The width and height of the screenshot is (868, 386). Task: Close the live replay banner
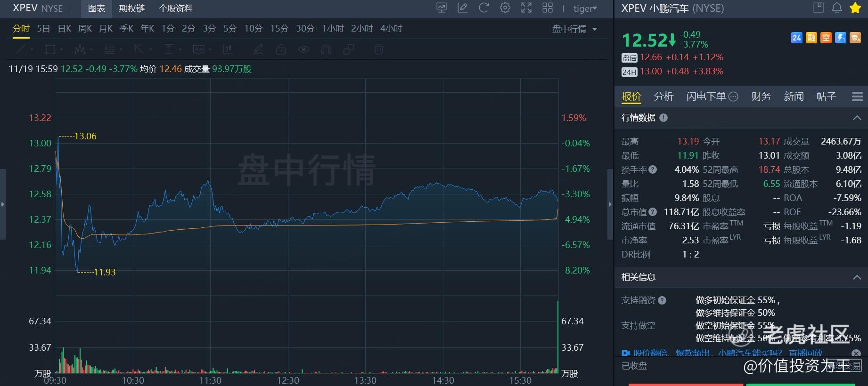(x=856, y=353)
